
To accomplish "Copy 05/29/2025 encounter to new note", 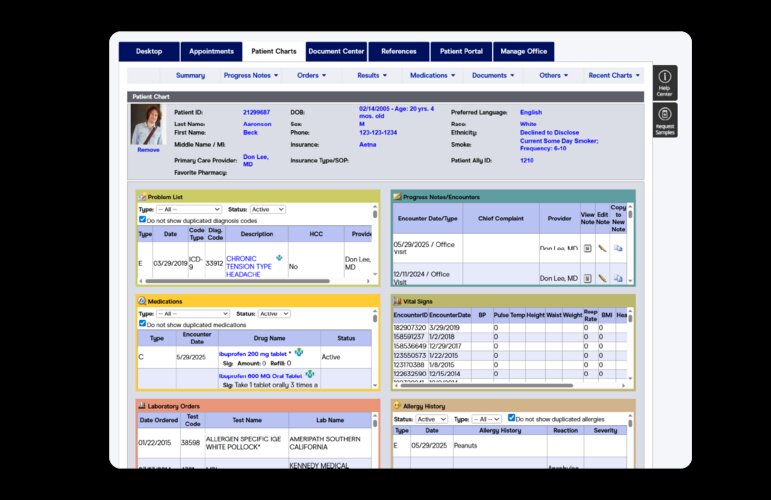I will [618, 247].
